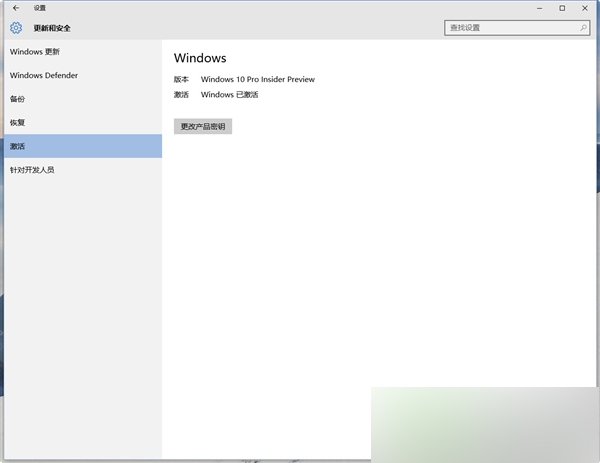Select 恢复 in the sidebar
This screenshot has width=600, height=463.
coord(83,122)
